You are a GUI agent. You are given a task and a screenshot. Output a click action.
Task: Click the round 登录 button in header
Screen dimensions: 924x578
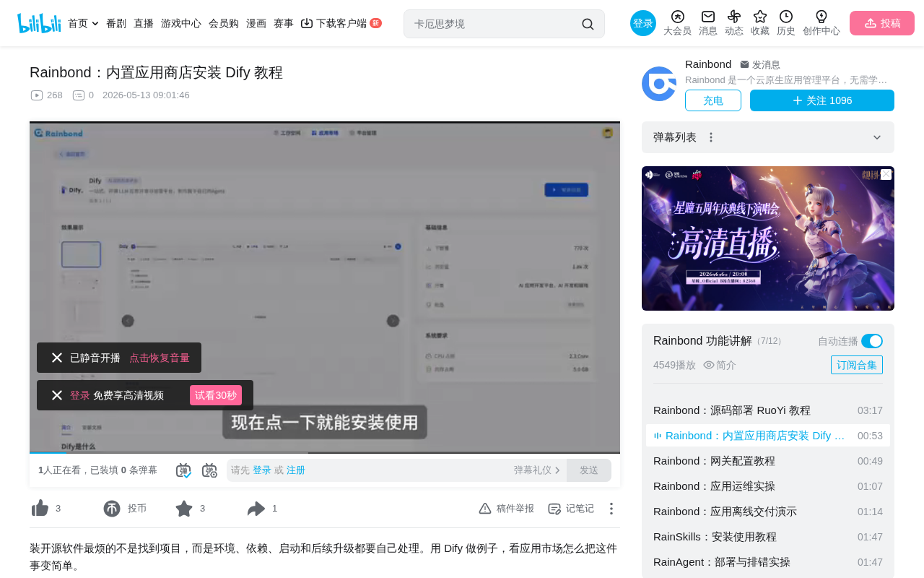pyautogui.click(x=643, y=23)
